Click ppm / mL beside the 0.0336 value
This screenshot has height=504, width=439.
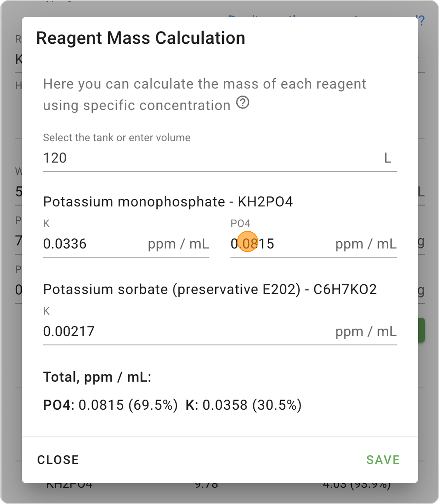[x=178, y=244]
